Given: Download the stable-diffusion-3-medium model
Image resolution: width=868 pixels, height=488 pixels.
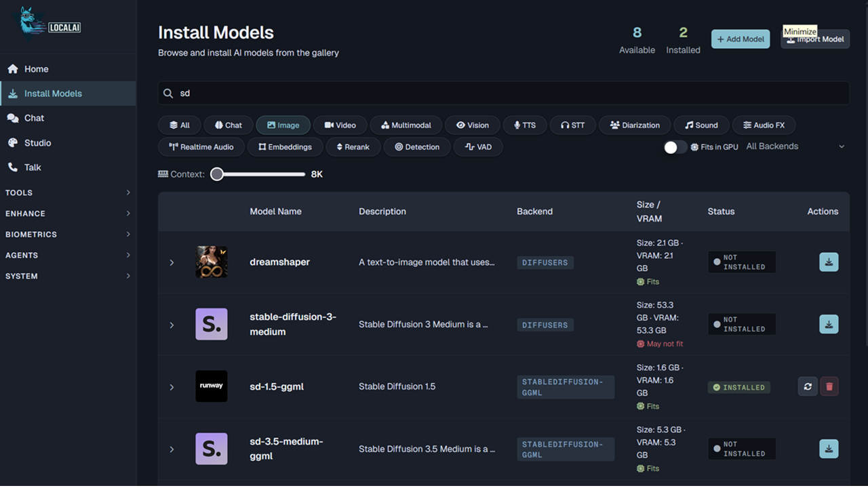Looking at the screenshot, I should pos(829,324).
